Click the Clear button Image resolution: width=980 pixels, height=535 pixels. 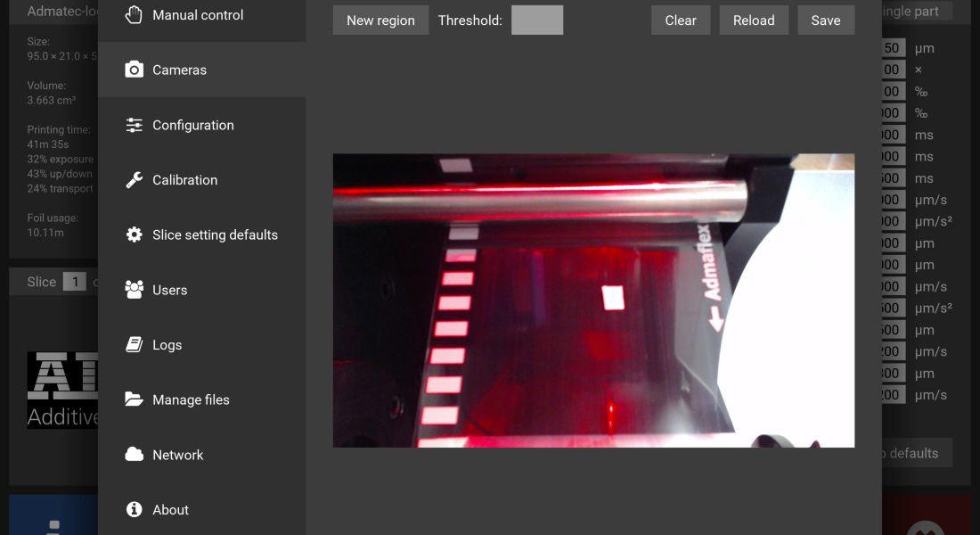pos(681,21)
